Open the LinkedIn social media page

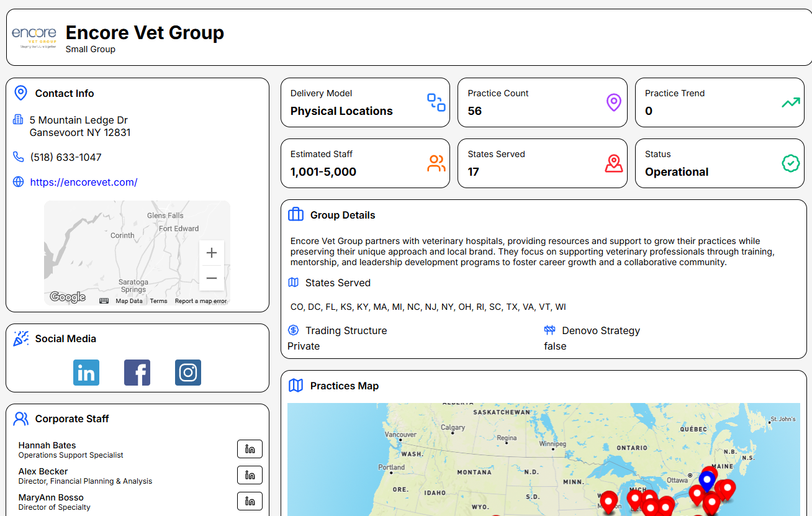pyautogui.click(x=86, y=373)
